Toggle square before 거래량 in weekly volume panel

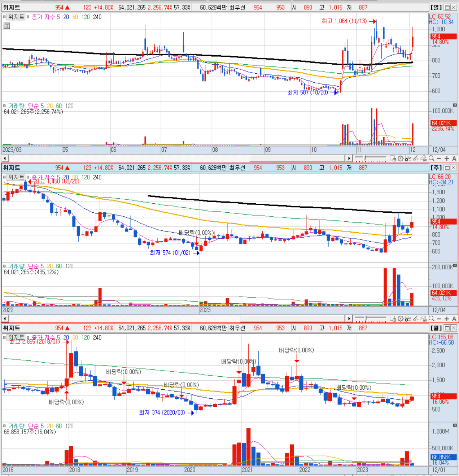[5, 266]
